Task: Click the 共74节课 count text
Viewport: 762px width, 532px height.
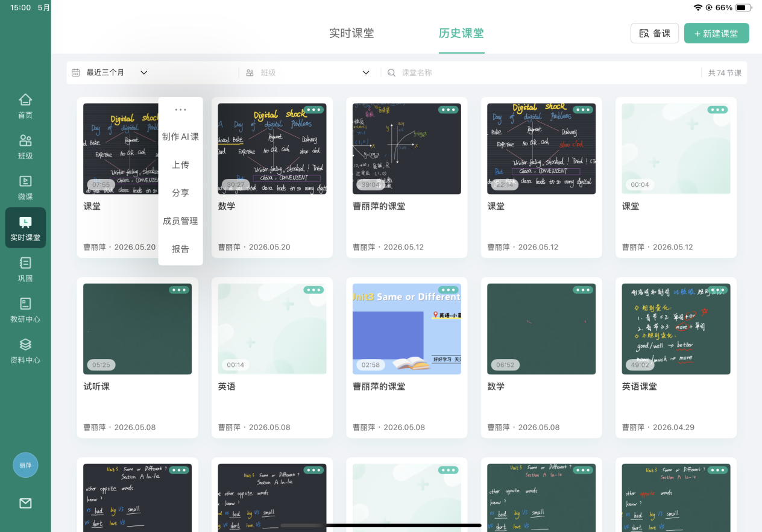Action: pyautogui.click(x=725, y=73)
